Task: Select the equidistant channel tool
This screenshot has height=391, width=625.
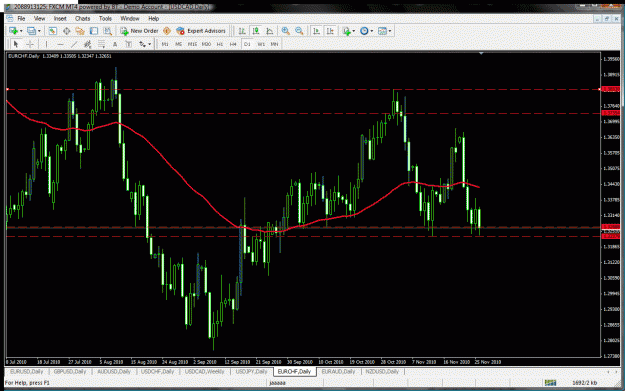Action: 88,44
